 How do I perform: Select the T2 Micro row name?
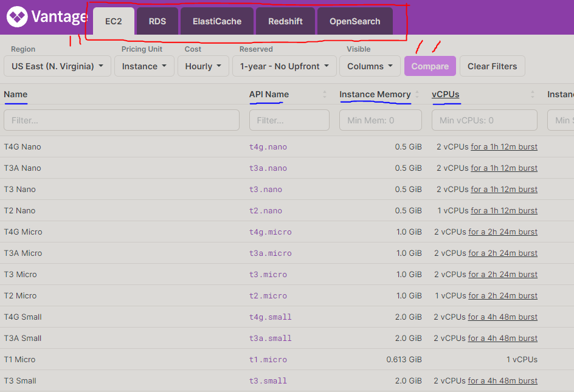click(20, 295)
